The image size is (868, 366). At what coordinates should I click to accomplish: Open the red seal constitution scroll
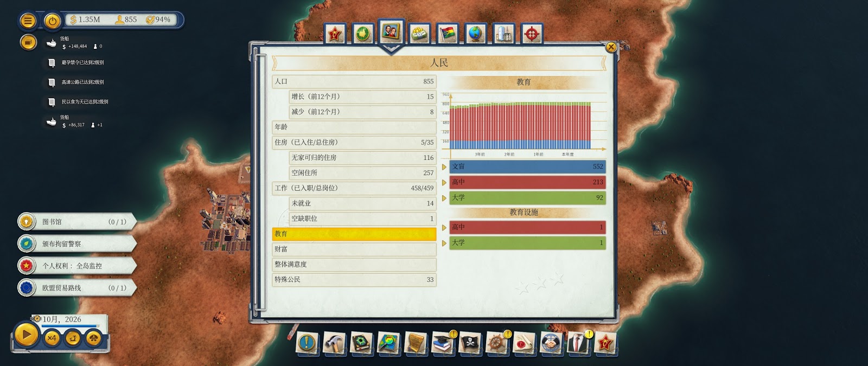(x=524, y=343)
